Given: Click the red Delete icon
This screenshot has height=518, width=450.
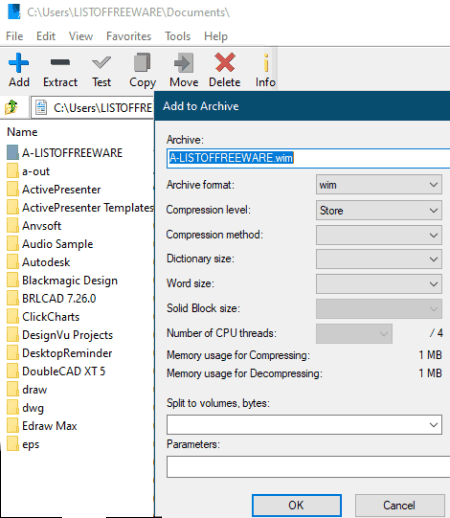Looking at the screenshot, I should click(x=225, y=62).
